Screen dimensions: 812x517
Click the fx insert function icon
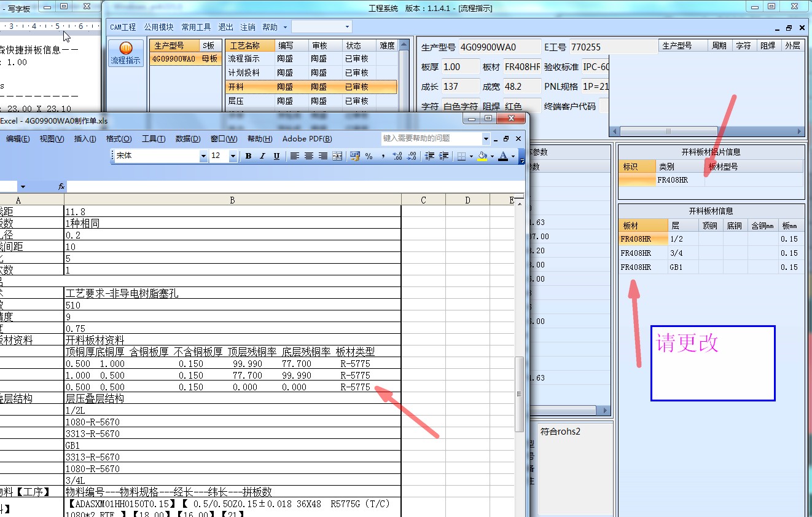coord(61,186)
